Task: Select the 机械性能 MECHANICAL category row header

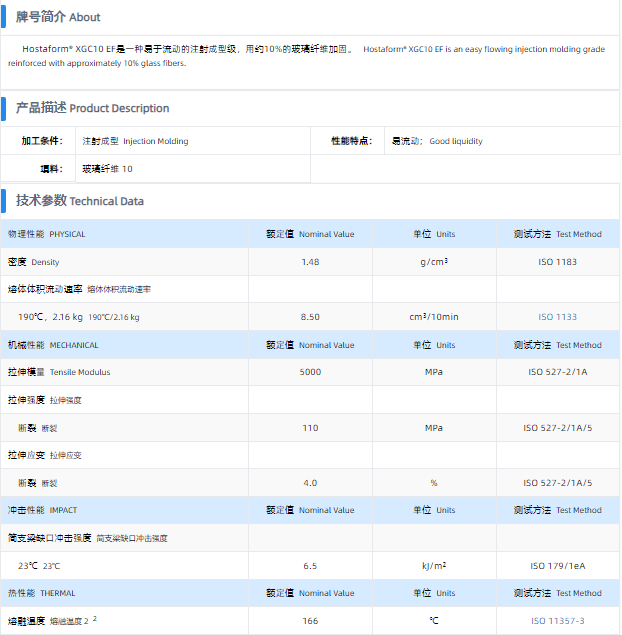Action: (x=53, y=345)
